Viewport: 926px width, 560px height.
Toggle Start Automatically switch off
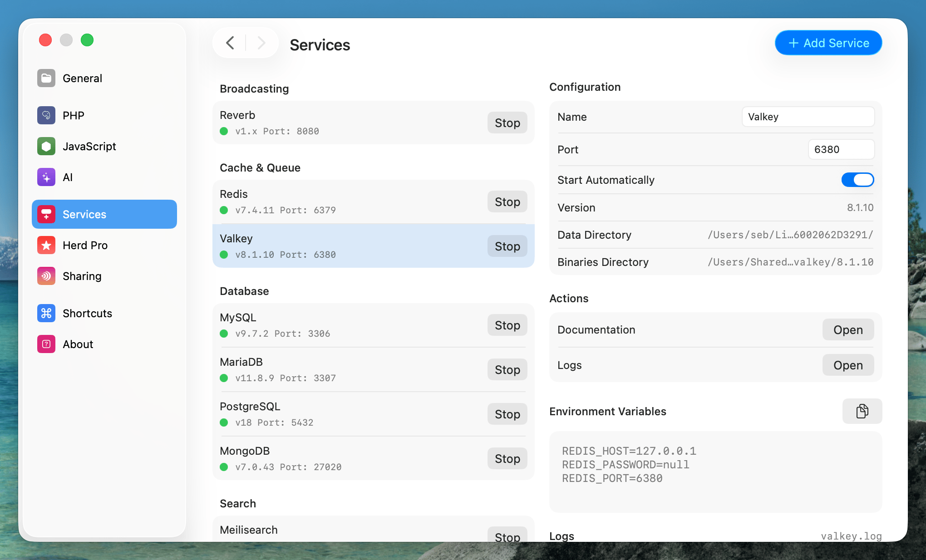[x=857, y=180]
